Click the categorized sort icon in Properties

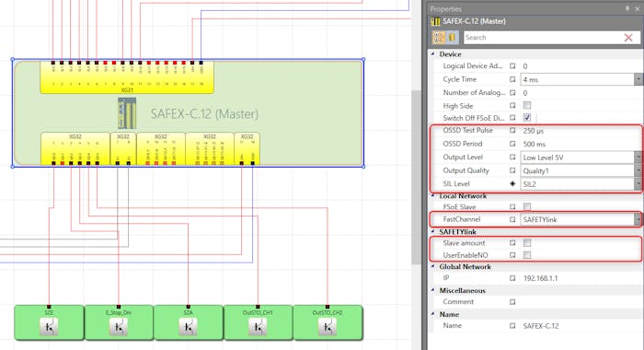[440, 38]
